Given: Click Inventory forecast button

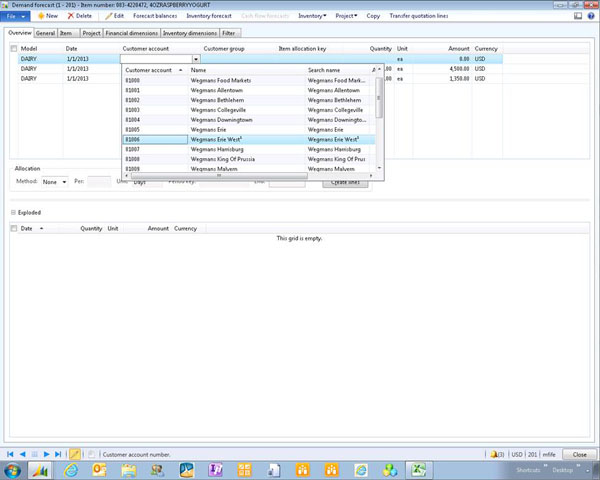Looking at the screenshot, I should (x=209, y=16).
